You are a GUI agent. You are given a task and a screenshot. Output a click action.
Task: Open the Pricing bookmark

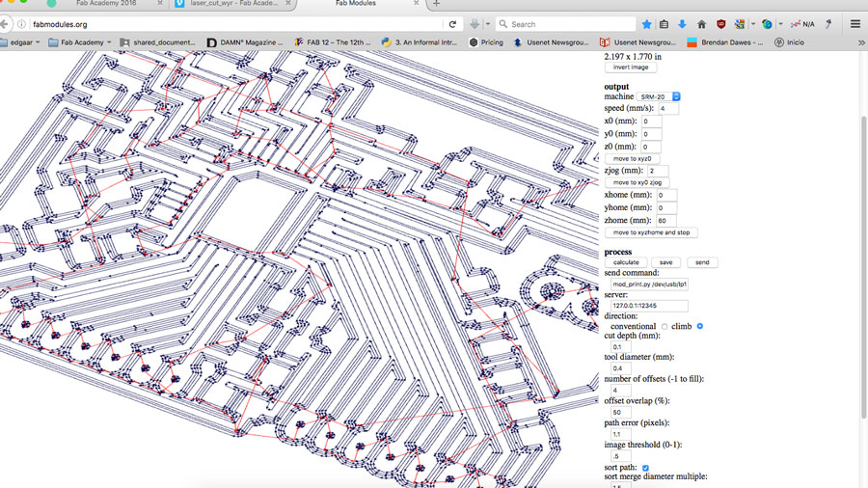pyautogui.click(x=486, y=42)
